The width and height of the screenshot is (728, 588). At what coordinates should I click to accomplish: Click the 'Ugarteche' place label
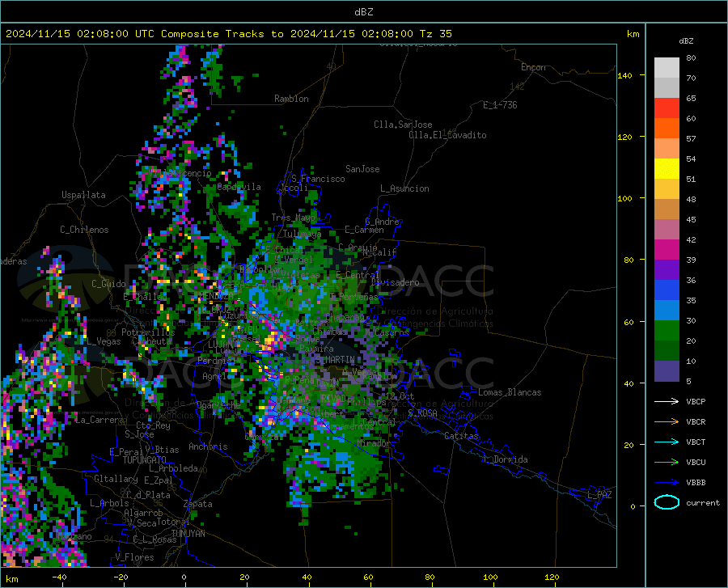(x=218, y=404)
